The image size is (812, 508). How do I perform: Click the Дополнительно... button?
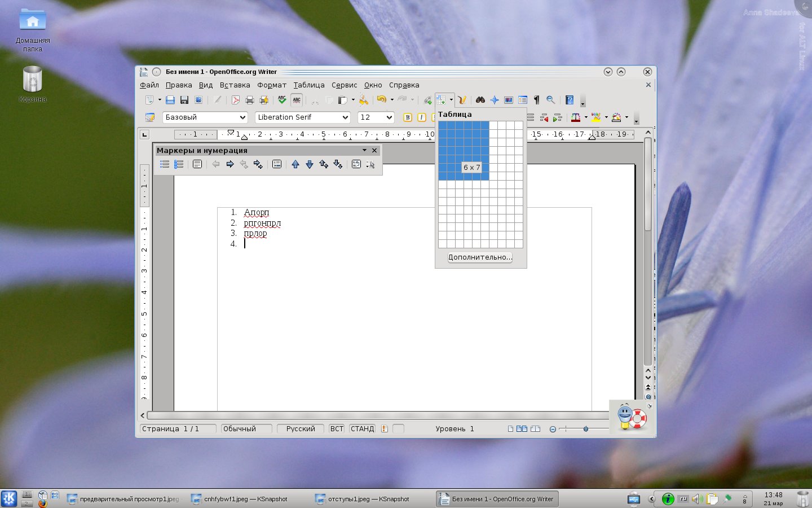tap(480, 257)
